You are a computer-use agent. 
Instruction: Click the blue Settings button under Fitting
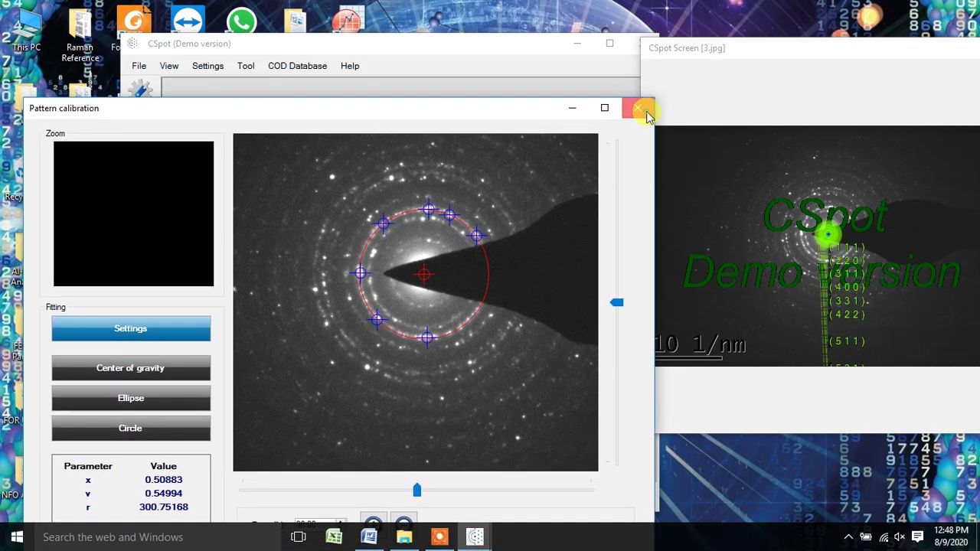click(x=131, y=328)
